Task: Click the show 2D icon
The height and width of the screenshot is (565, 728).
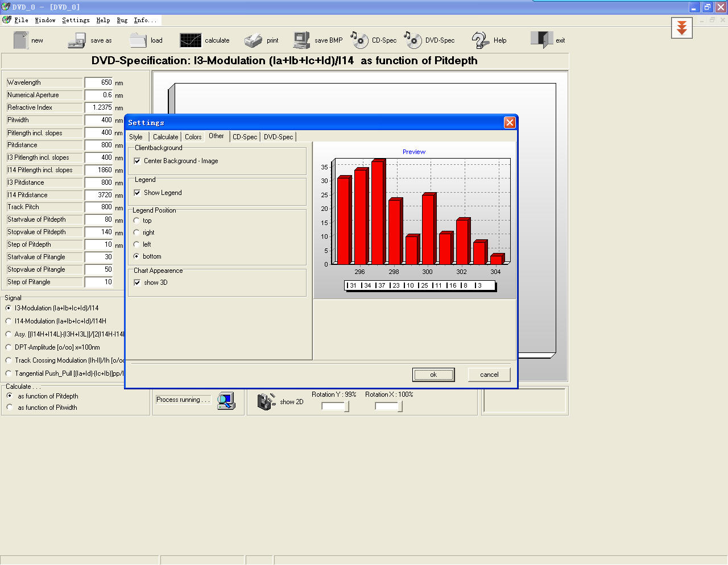Action: click(x=266, y=401)
